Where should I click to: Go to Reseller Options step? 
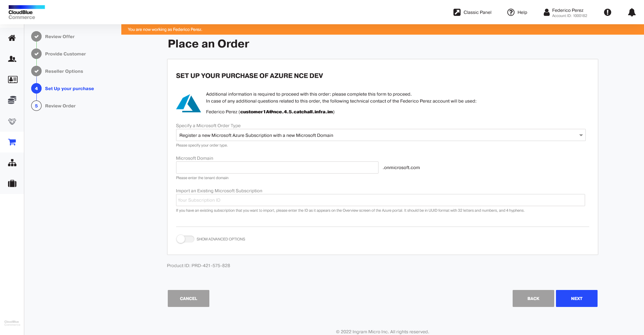(64, 71)
